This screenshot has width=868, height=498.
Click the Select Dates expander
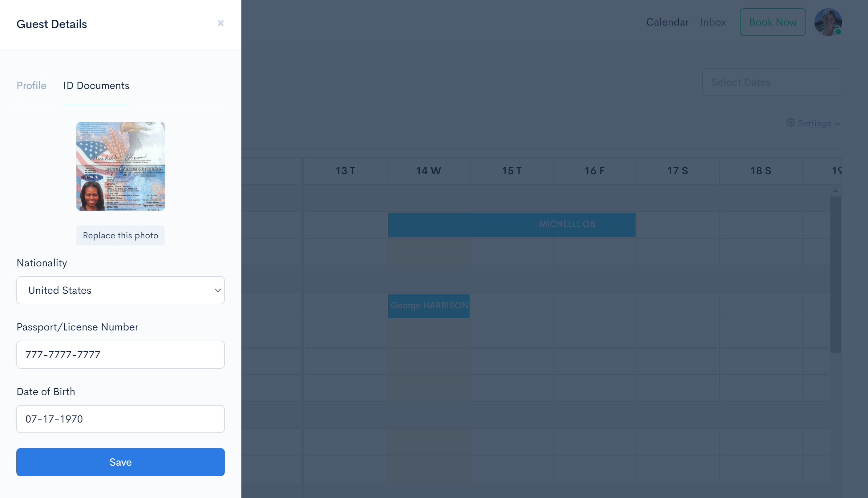[771, 82]
